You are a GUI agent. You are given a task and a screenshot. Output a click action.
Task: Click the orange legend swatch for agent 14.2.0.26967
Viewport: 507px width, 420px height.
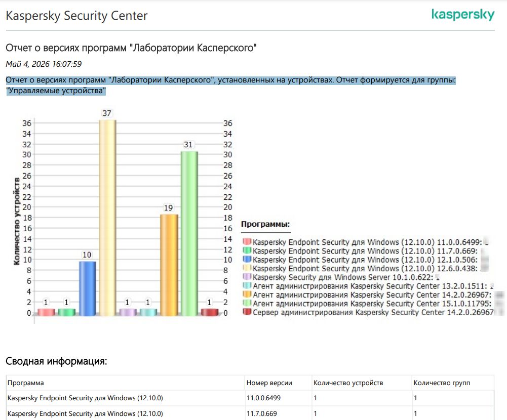[247, 295]
